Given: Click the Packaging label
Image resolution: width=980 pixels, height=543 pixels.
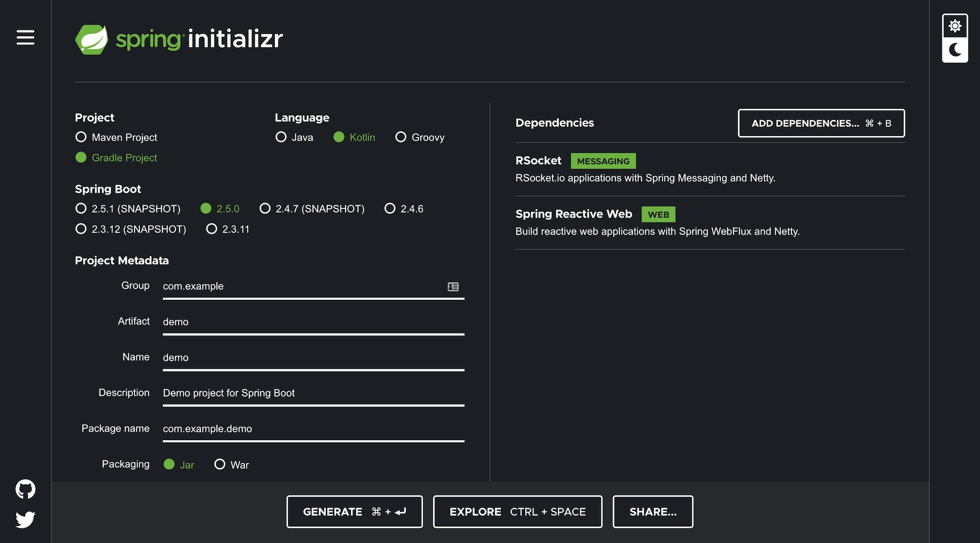Looking at the screenshot, I should [126, 464].
